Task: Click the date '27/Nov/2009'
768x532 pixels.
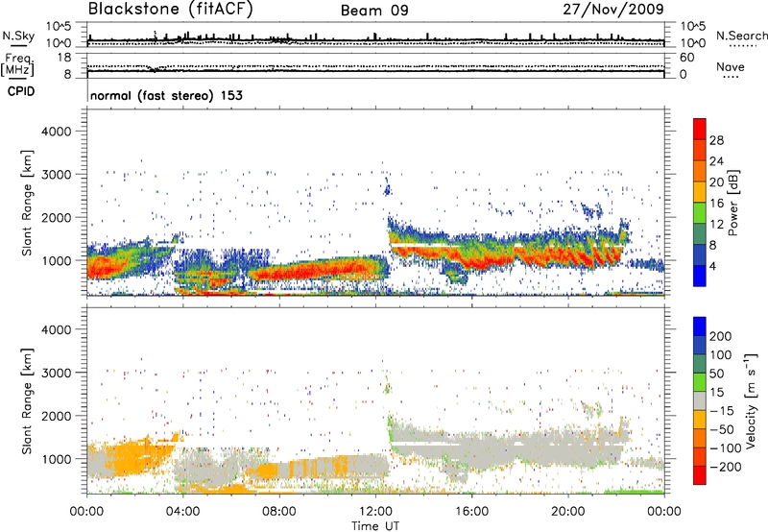Action: (x=613, y=10)
